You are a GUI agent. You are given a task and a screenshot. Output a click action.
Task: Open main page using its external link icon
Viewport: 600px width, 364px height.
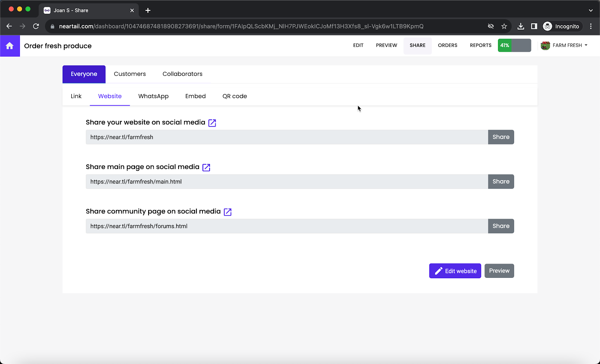pyautogui.click(x=206, y=167)
